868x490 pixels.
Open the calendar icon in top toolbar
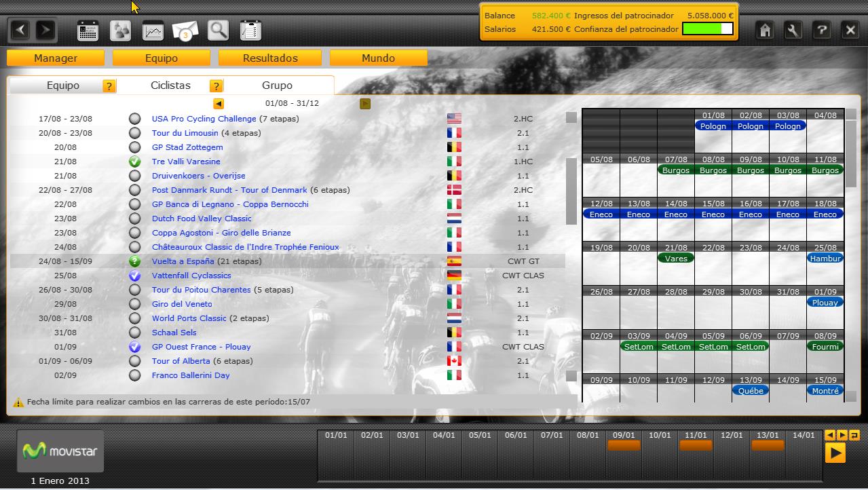click(x=88, y=31)
